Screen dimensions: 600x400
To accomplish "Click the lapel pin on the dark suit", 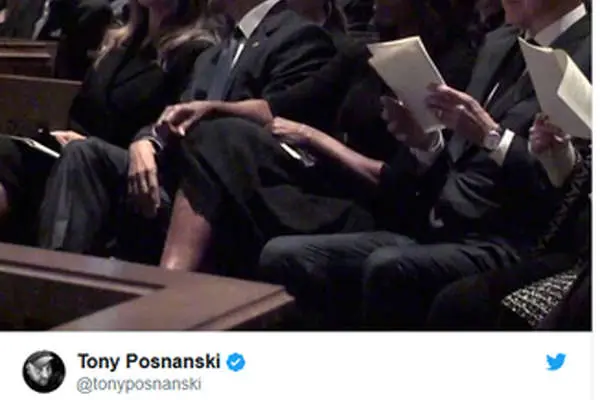I will click(253, 46).
